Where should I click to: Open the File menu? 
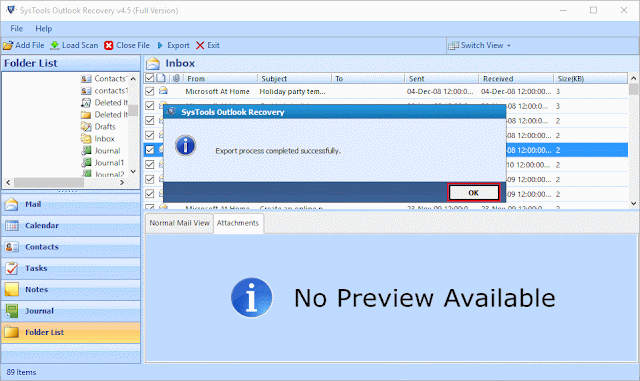(16, 29)
